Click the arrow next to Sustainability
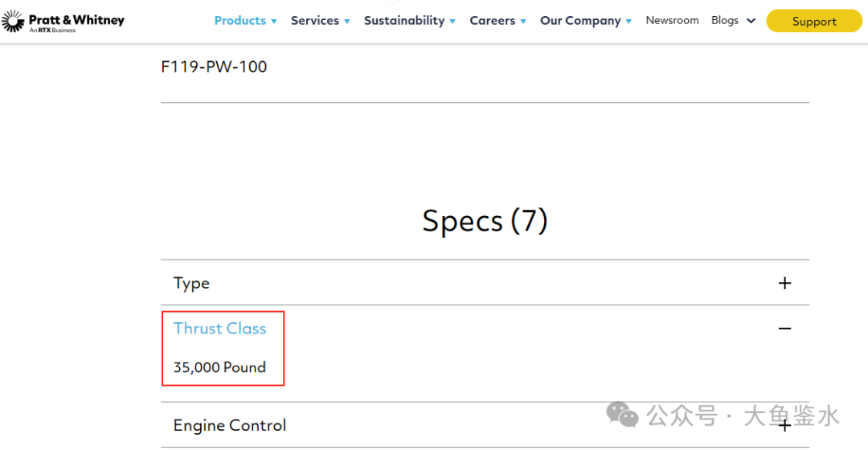This screenshot has width=868, height=450. coord(452,22)
